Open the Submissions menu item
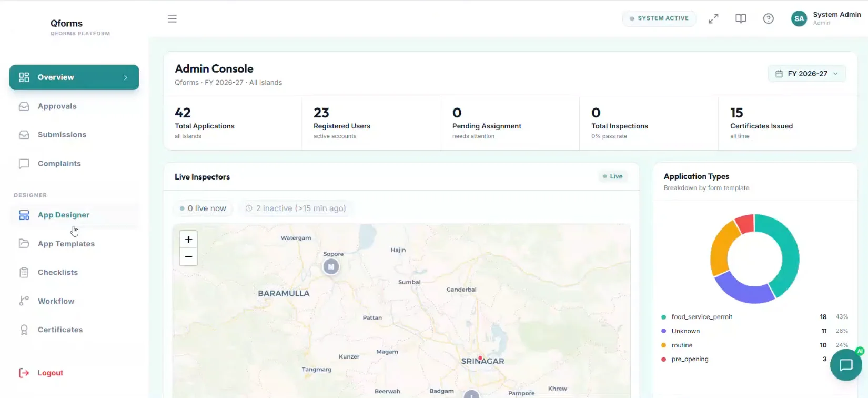 tap(74, 135)
